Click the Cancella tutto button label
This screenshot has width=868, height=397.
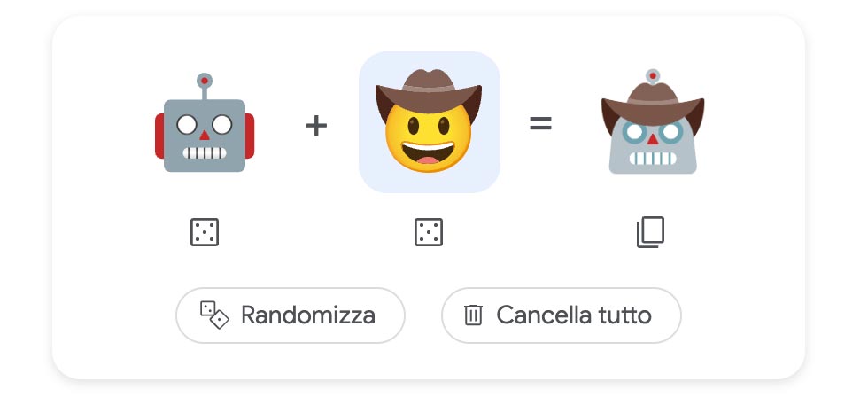tap(574, 315)
